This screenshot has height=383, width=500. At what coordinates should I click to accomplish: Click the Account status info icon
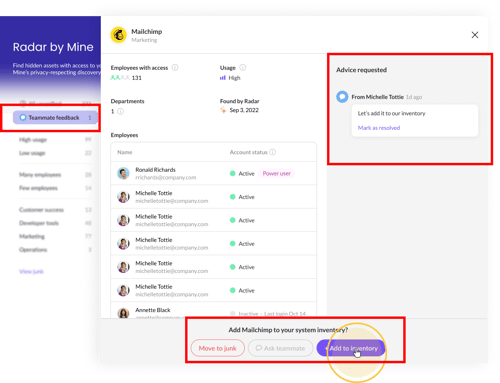[x=273, y=152]
